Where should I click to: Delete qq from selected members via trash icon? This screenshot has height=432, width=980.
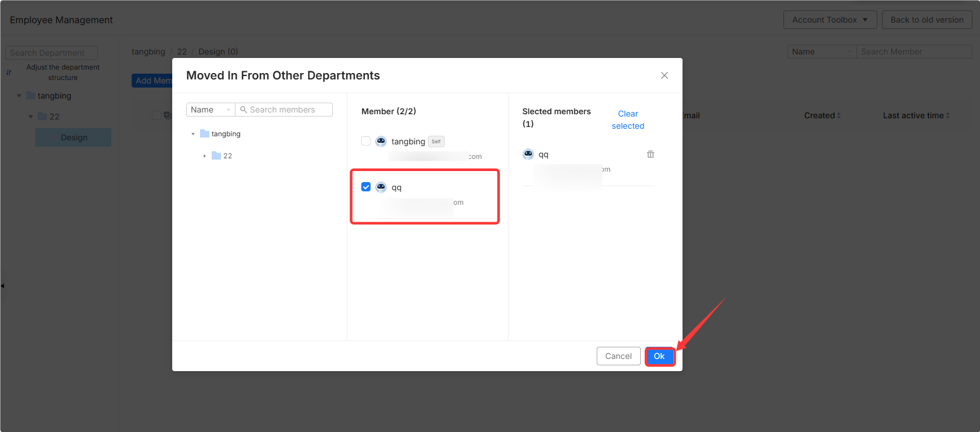tap(651, 154)
